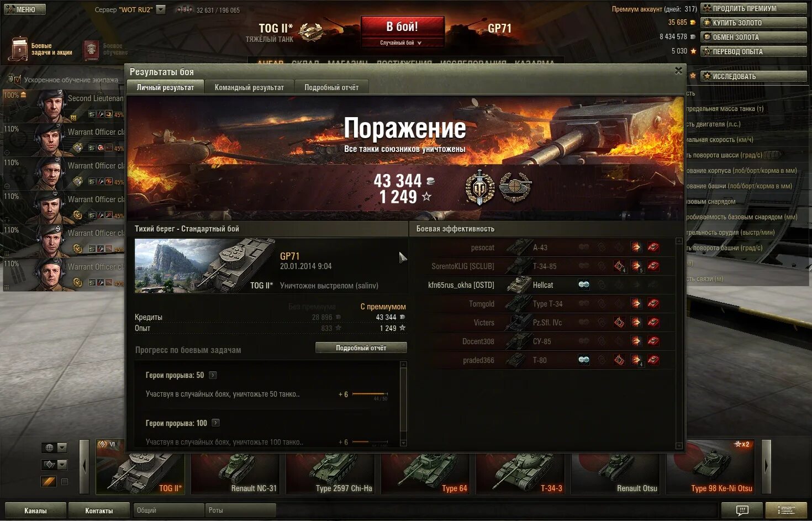Open the Подробный отчёт tab
This screenshot has height=521, width=812.
pyautogui.click(x=331, y=87)
